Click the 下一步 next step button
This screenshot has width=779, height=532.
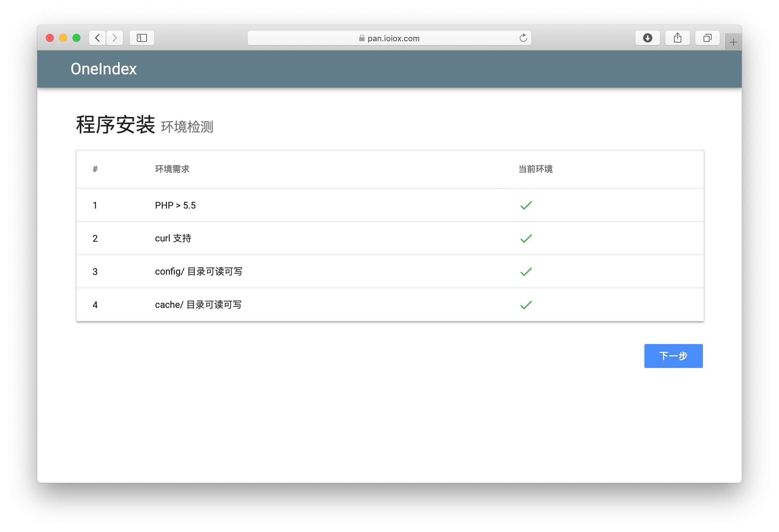click(x=673, y=356)
